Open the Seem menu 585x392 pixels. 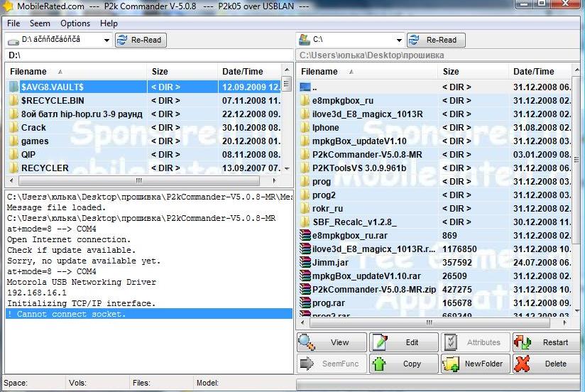point(40,23)
